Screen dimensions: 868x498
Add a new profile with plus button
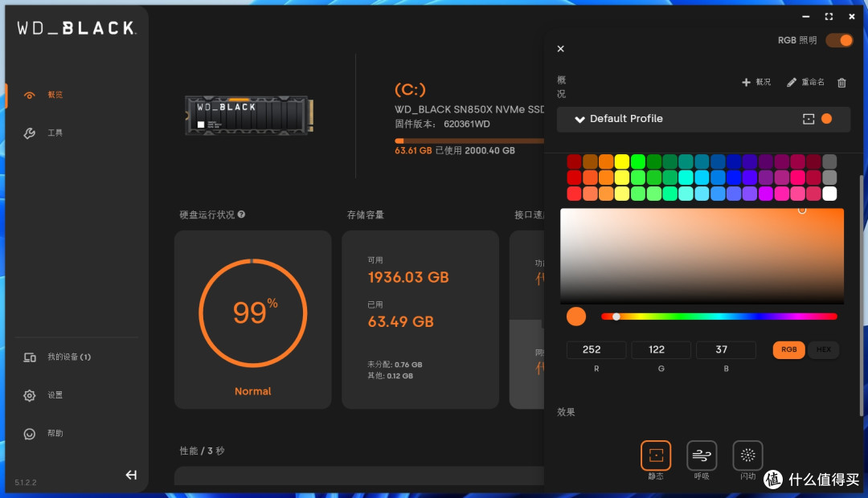point(756,82)
